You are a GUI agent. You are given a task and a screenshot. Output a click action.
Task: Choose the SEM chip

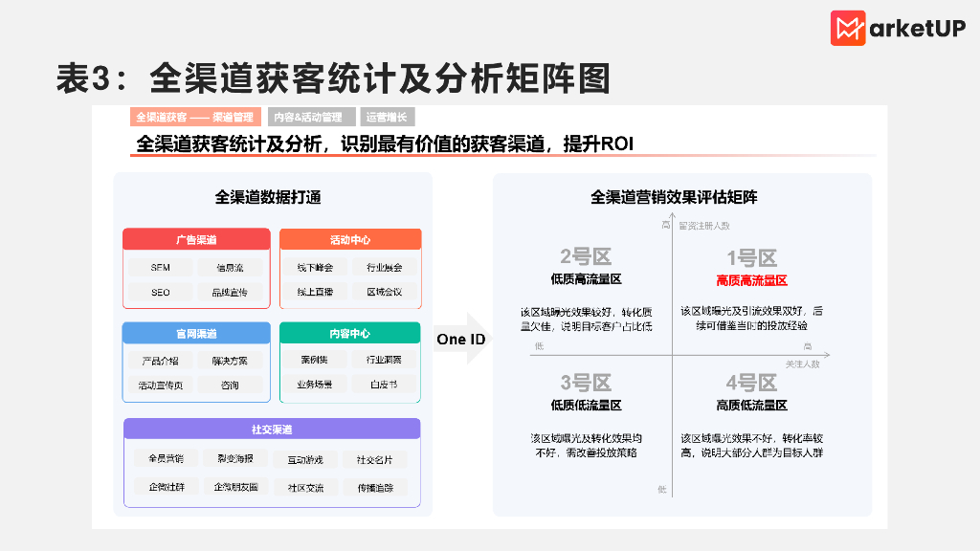(161, 268)
